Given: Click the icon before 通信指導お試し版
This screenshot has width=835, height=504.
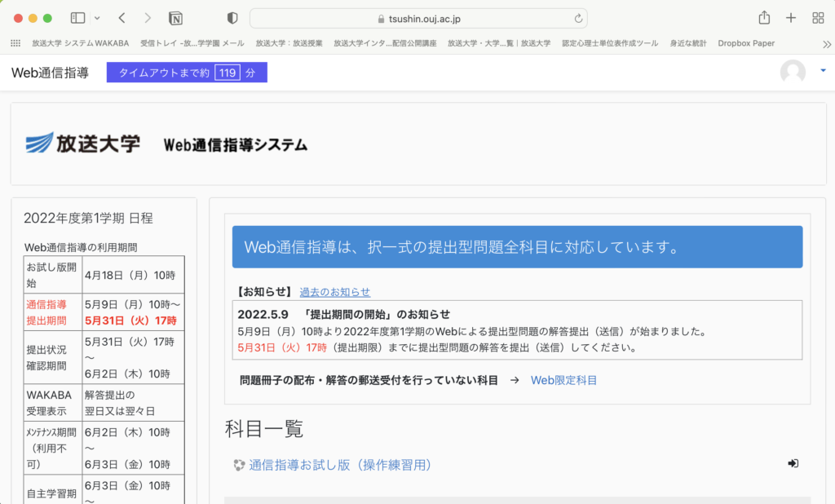Looking at the screenshot, I should click(x=239, y=465).
